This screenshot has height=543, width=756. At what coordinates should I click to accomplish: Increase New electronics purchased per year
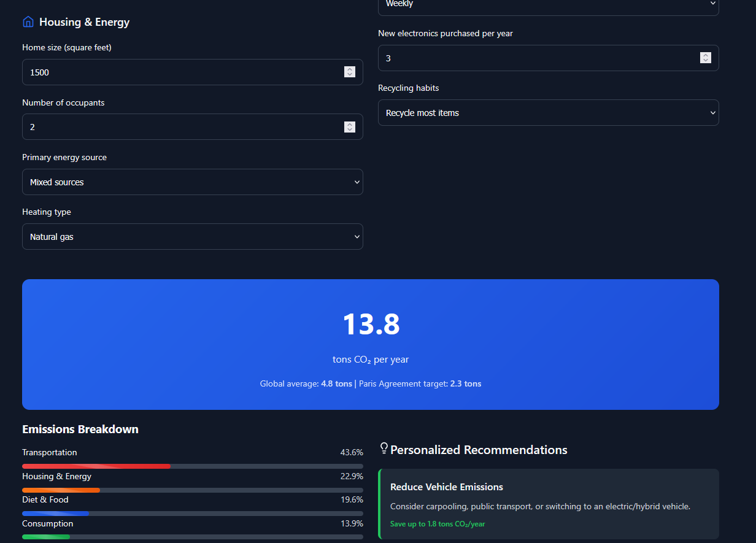[x=706, y=55]
